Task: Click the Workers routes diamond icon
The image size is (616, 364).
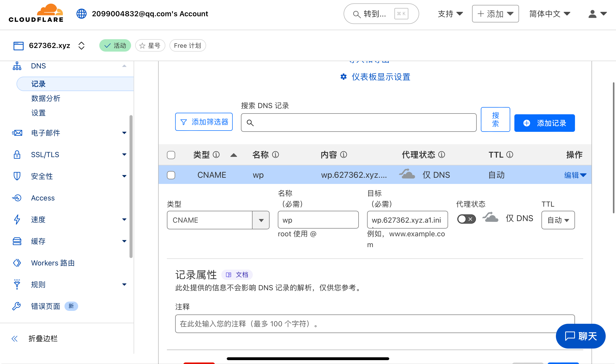Action: point(17,263)
